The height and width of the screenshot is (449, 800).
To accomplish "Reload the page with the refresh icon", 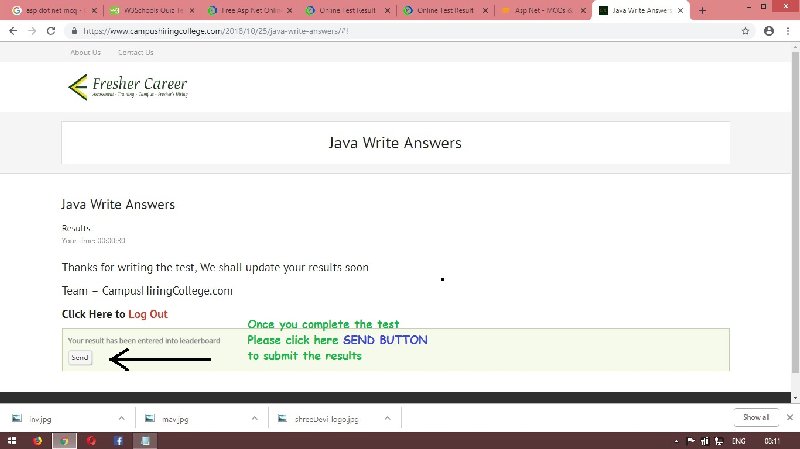I will tap(56, 31).
